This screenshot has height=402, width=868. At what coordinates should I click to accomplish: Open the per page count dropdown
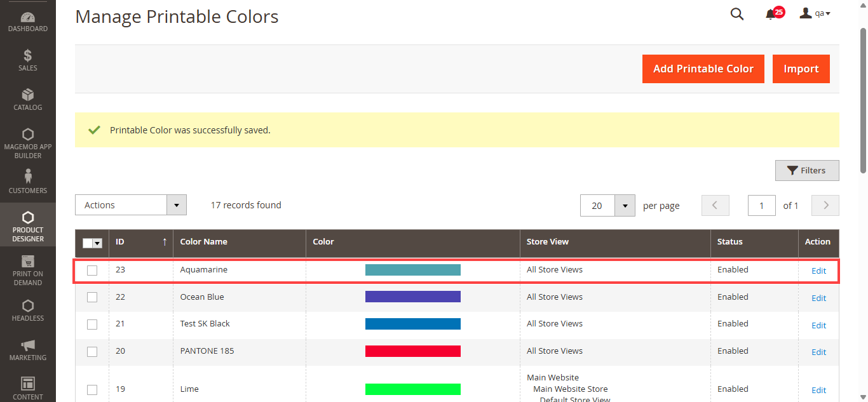[x=625, y=206]
